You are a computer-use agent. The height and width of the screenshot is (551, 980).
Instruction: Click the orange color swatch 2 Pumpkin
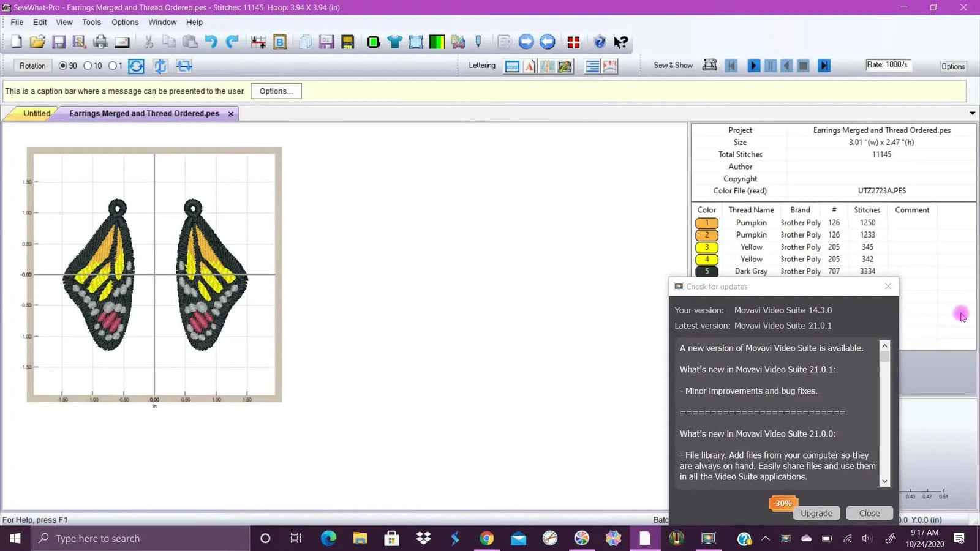pyautogui.click(x=707, y=235)
